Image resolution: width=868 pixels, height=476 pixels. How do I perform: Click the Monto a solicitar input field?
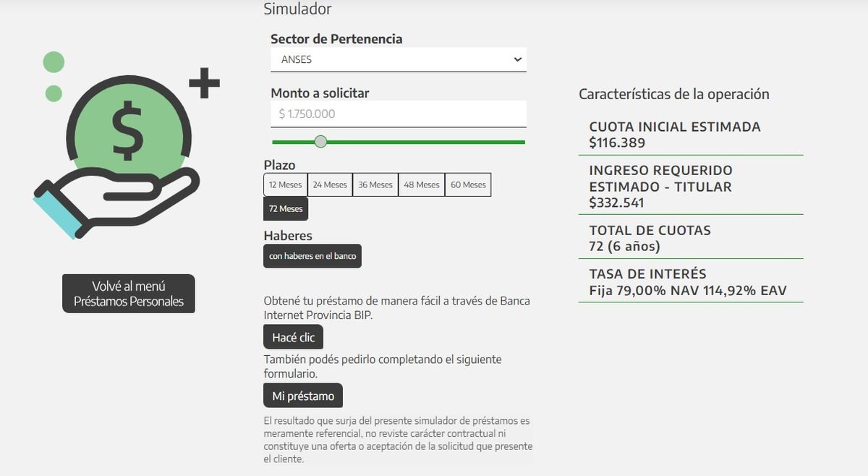(398, 114)
